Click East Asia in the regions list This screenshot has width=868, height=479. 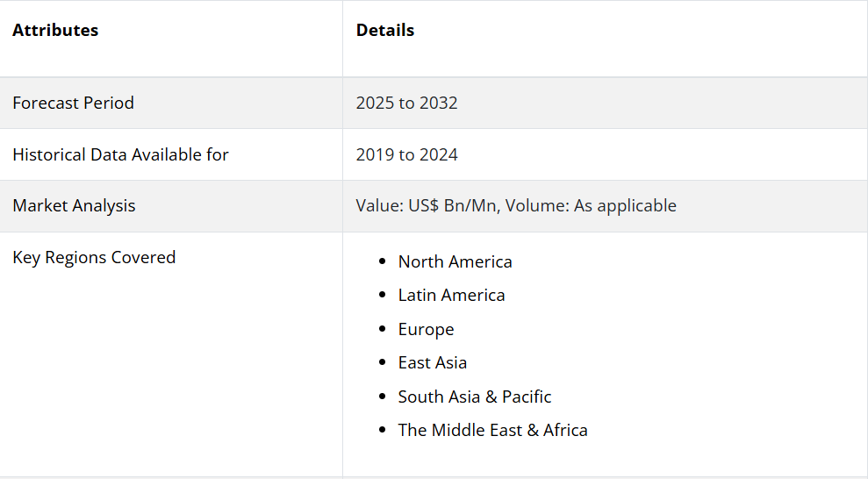click(x=432, y=363)
